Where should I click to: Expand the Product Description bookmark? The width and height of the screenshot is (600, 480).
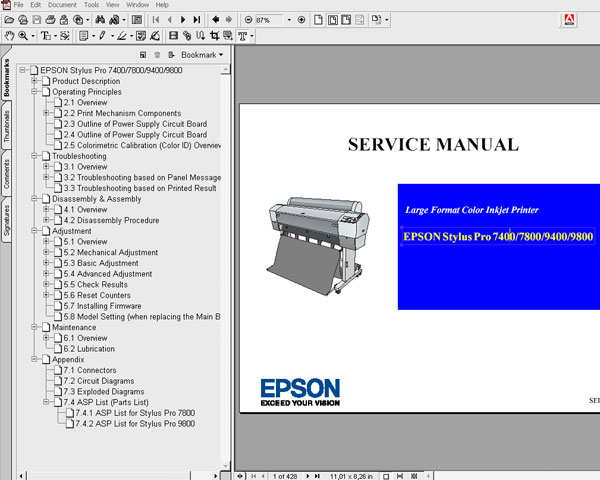point(34,81)
